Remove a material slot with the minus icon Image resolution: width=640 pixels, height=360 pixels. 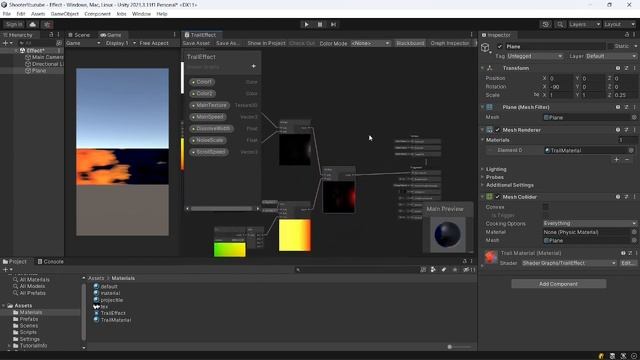click(627, 160)
